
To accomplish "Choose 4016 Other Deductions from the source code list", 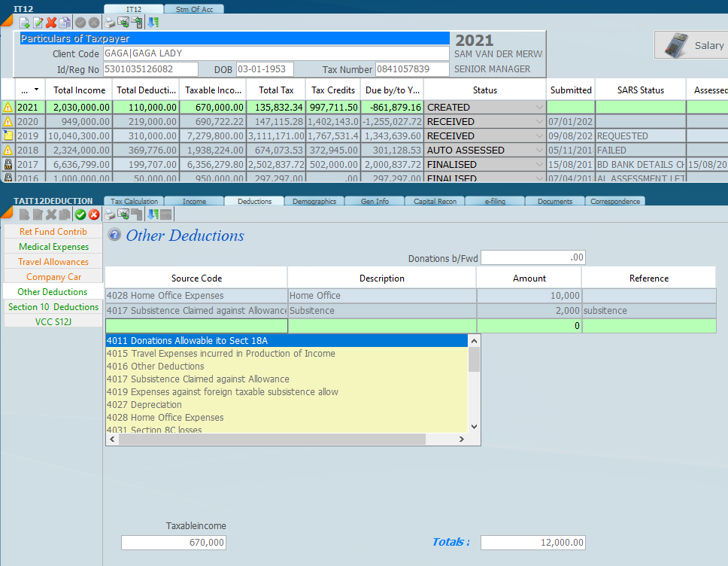I will click(x=155, y=367).
